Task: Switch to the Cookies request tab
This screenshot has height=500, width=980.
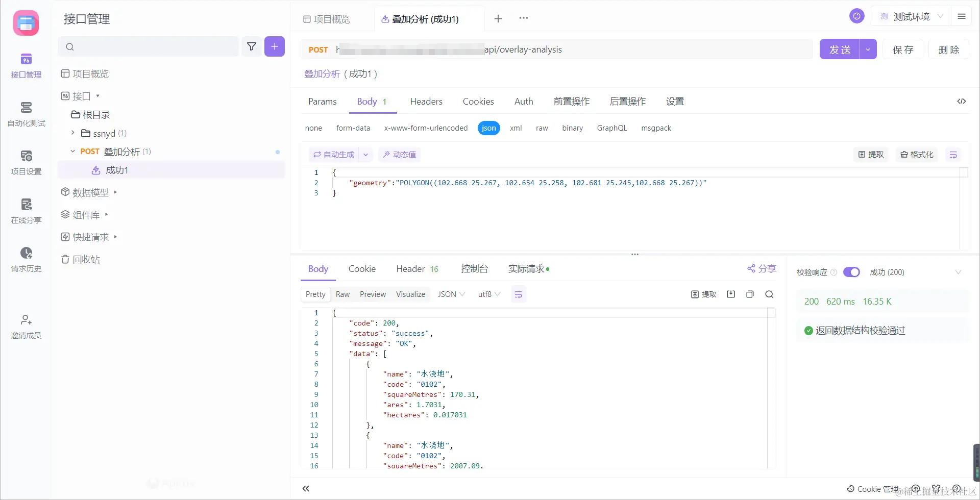Action: tap(478, 102)
